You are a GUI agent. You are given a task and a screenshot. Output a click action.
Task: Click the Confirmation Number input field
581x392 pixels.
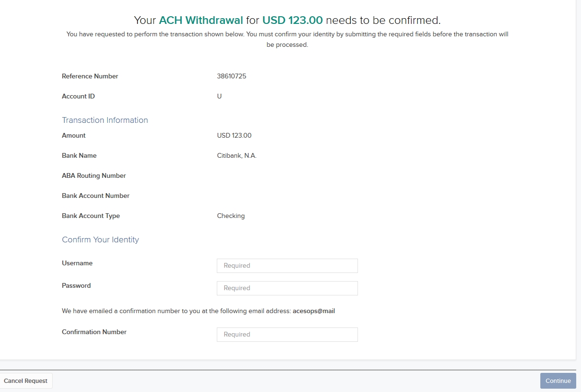tap(287, 335)
